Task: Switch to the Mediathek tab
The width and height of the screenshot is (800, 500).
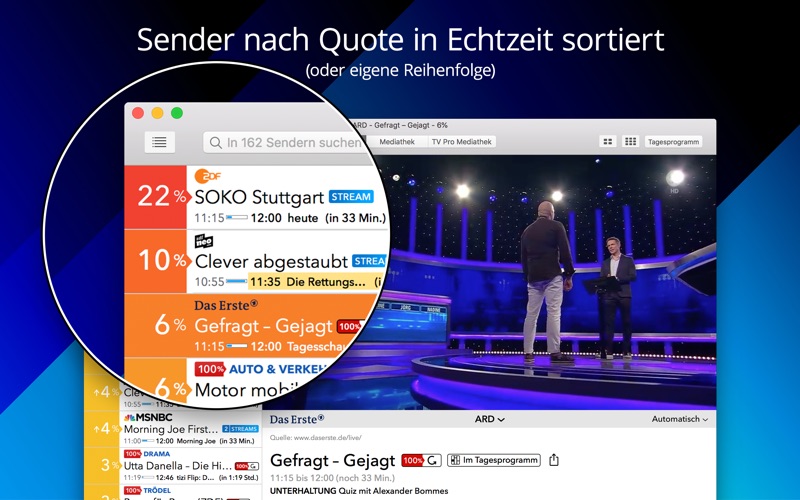Action: 397,142
